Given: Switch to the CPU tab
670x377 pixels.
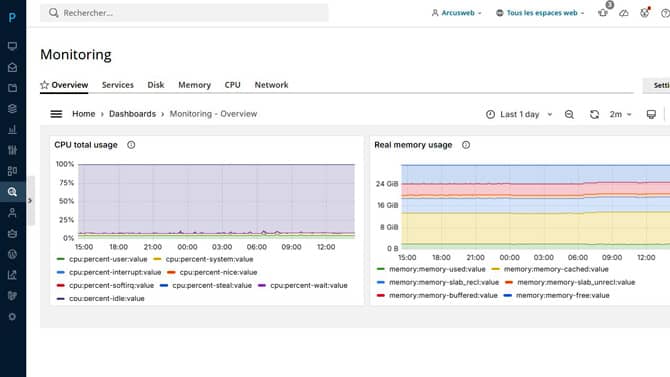Looking at the screenshot, I should pos(232,85).
